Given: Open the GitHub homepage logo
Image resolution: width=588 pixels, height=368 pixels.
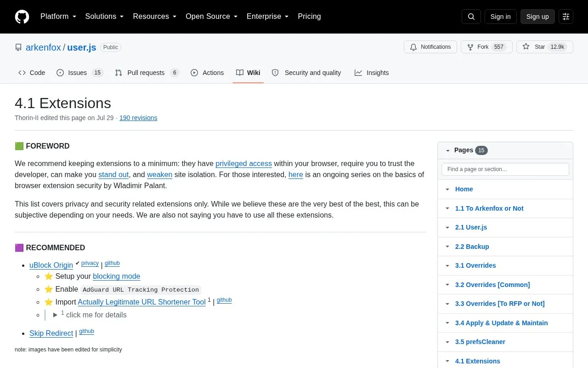Looking at the screenshot, I should (22, 17).
